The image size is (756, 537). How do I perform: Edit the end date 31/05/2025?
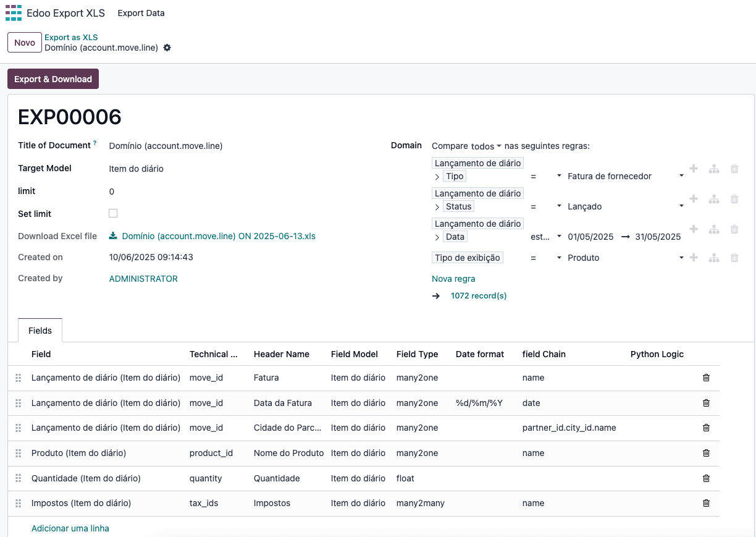657,237
